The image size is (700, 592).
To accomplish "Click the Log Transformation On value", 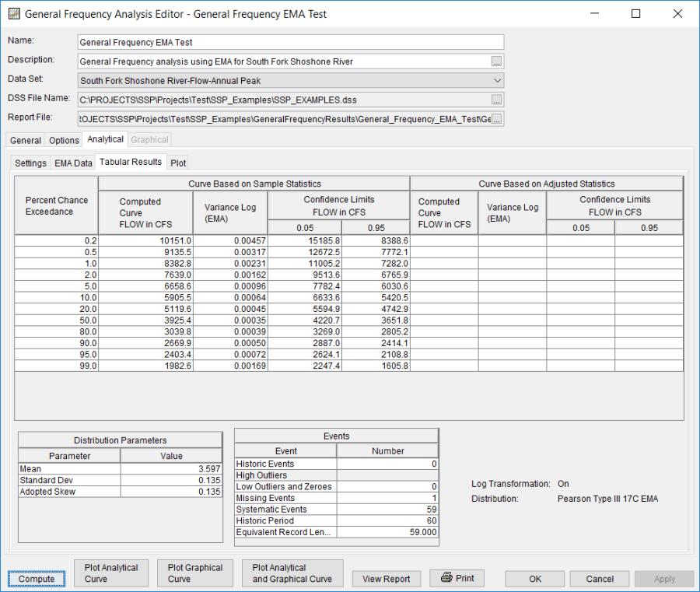I will 563,484.
